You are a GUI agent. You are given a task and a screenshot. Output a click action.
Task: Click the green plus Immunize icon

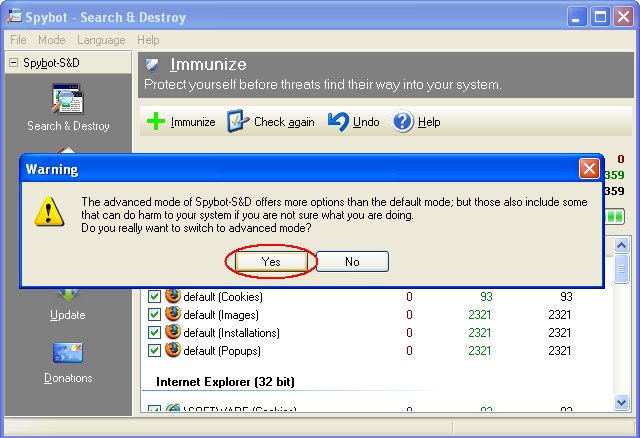156,122
